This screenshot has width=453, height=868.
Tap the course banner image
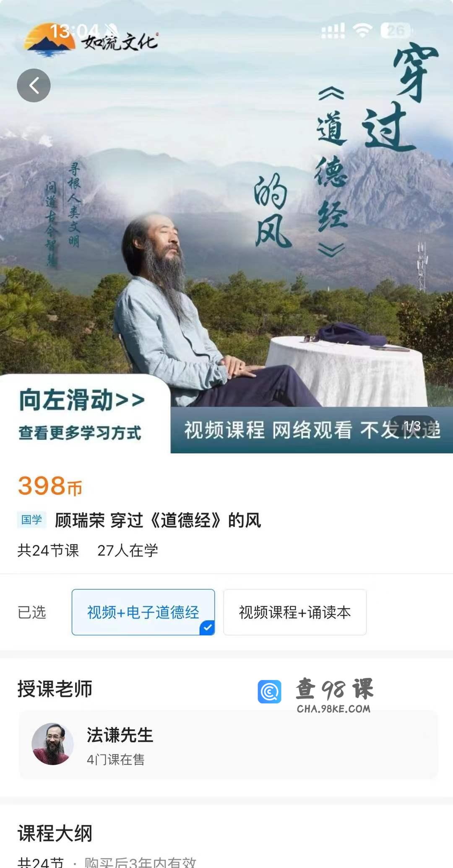[226, 227]
